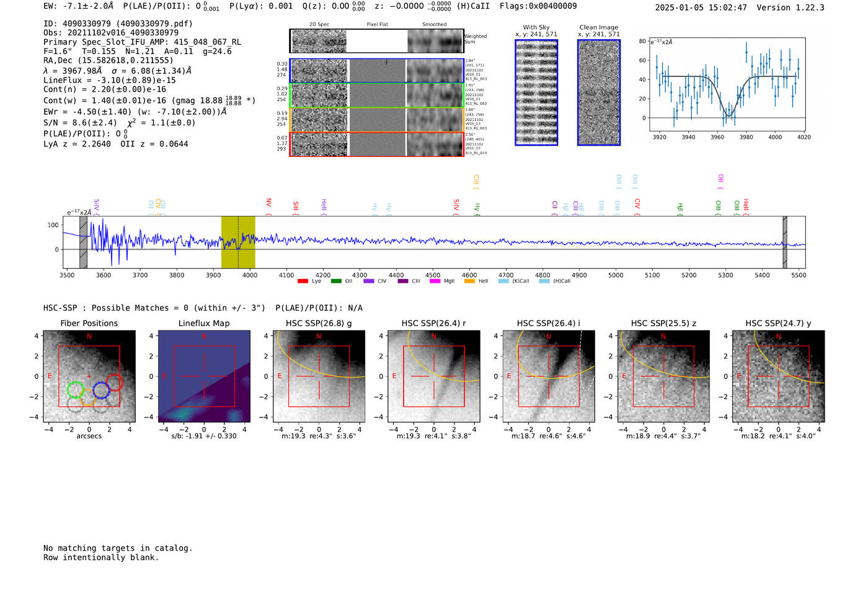Click the m:18.2 re:4.1" s:4.0" caption
This screenshot has width=868, height=591.
click(x=779, y=436)
